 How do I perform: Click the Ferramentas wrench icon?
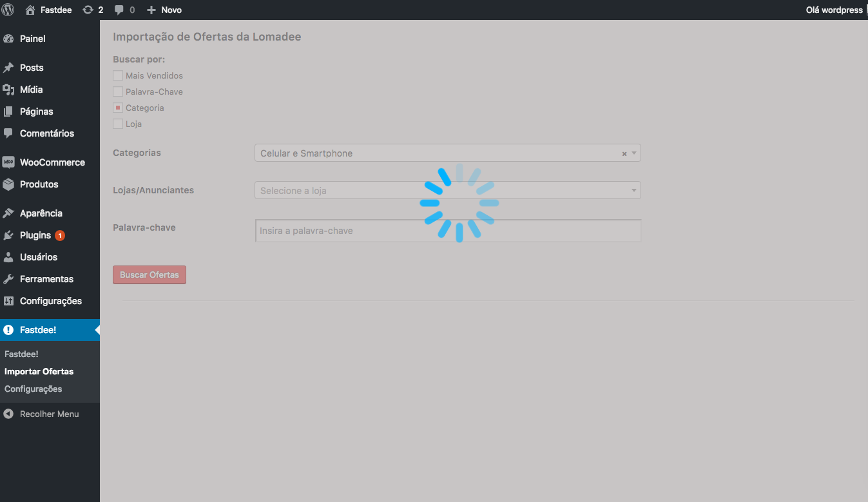click(8, 279)
